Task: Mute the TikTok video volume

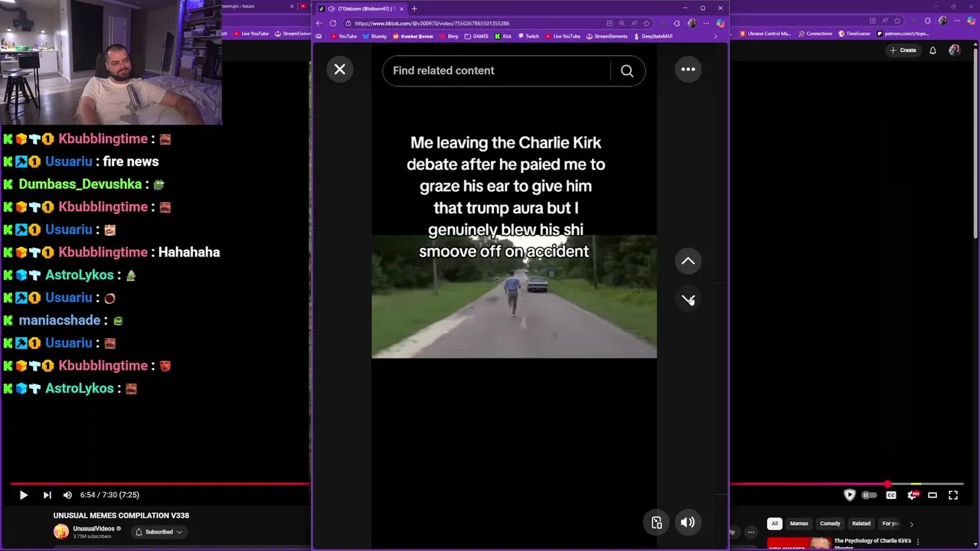Action: [x=688, y=523]
